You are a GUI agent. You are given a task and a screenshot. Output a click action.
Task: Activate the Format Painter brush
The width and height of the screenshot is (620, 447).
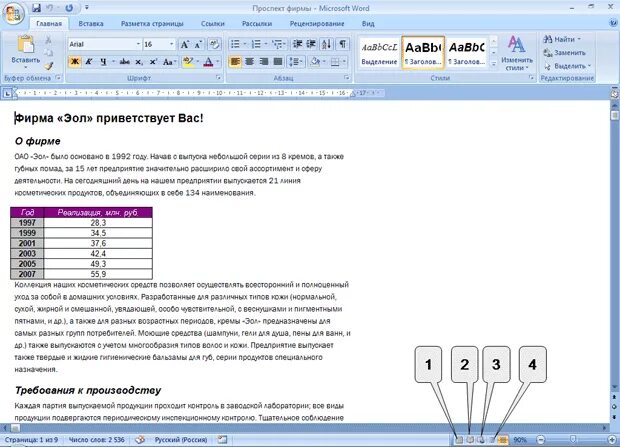48,65
